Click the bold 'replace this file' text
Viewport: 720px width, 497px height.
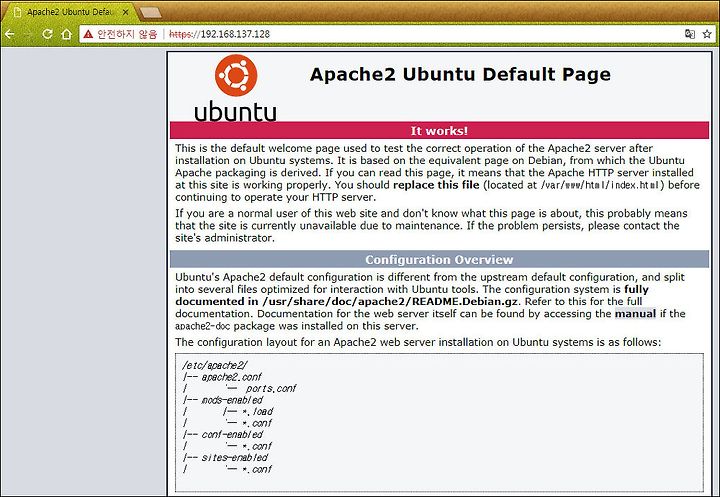pyautogui.click(x=436, y=185)
